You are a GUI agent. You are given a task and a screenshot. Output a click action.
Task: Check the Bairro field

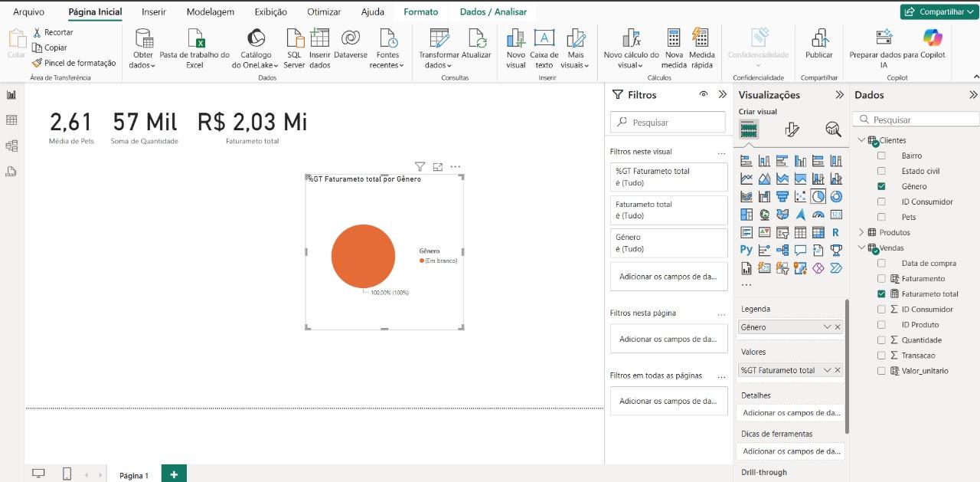pyautogui.click(x=881, y=156)
